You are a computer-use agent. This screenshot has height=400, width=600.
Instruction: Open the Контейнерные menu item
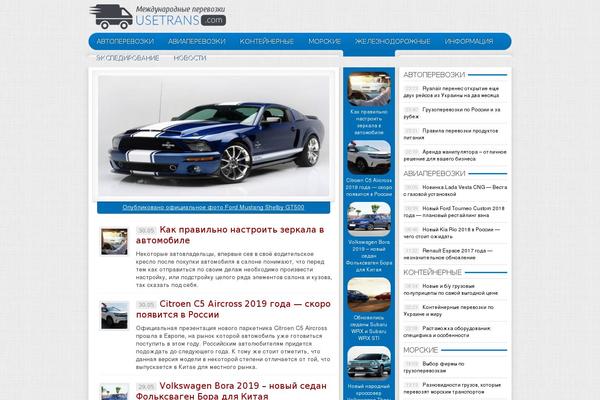[x=267, y=41]
